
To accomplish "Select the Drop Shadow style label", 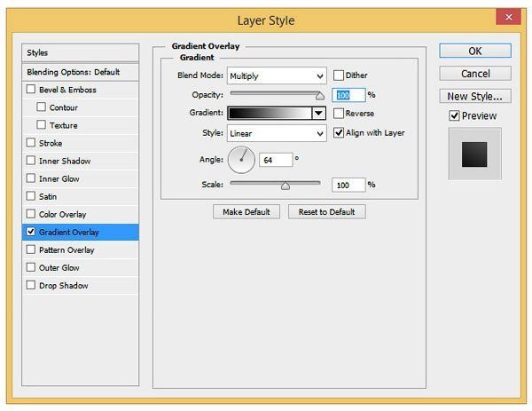I will click(x=64, y=285).
